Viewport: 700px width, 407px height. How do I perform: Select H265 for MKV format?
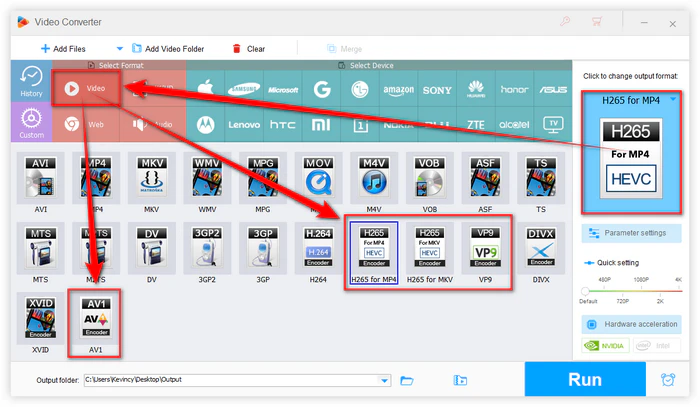point(429,248)
